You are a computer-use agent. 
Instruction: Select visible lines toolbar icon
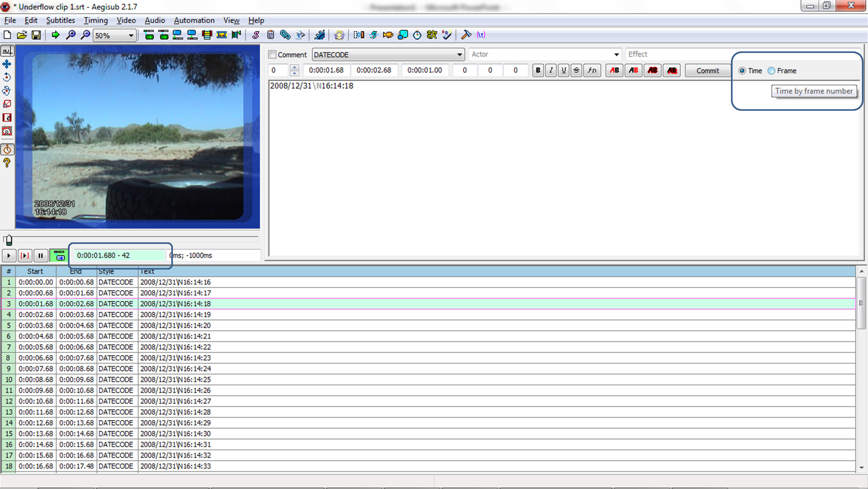pos(207,35)
